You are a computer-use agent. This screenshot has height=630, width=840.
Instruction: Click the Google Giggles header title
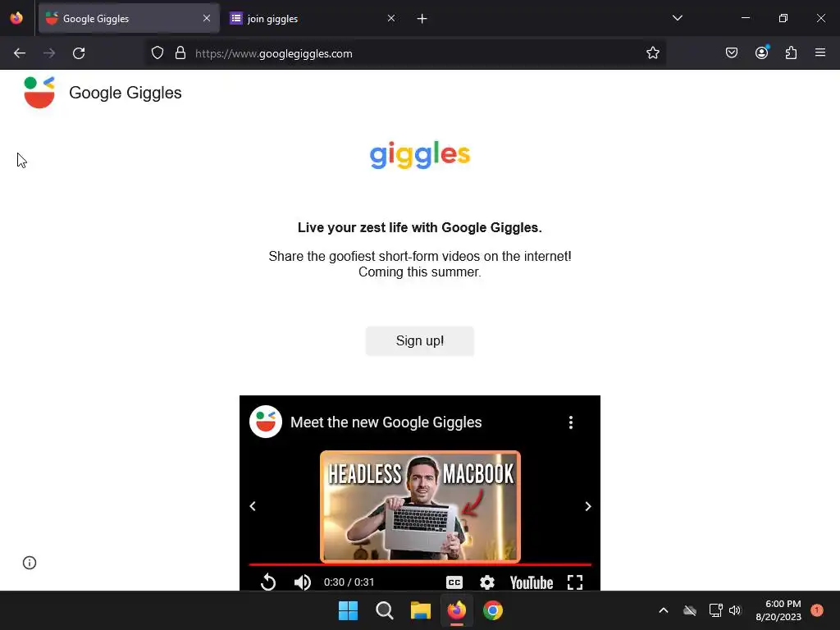(x=126, y=93)
